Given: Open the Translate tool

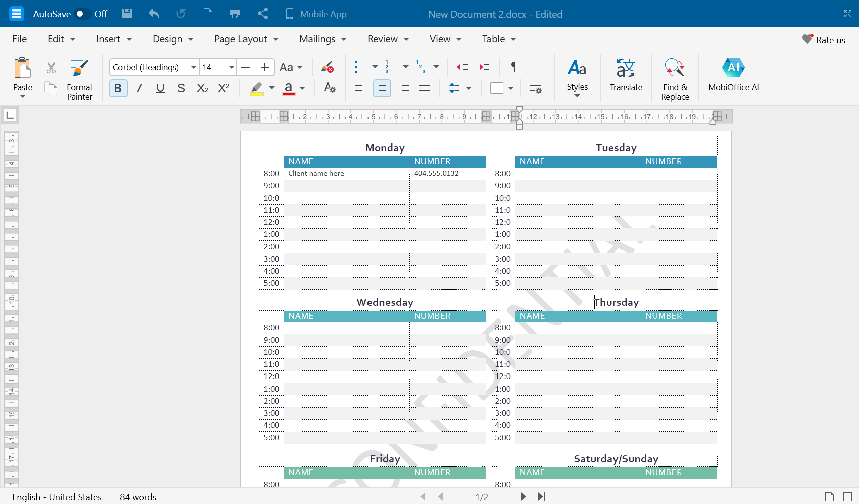Looking at the screenshot, I should coord(626,68).
